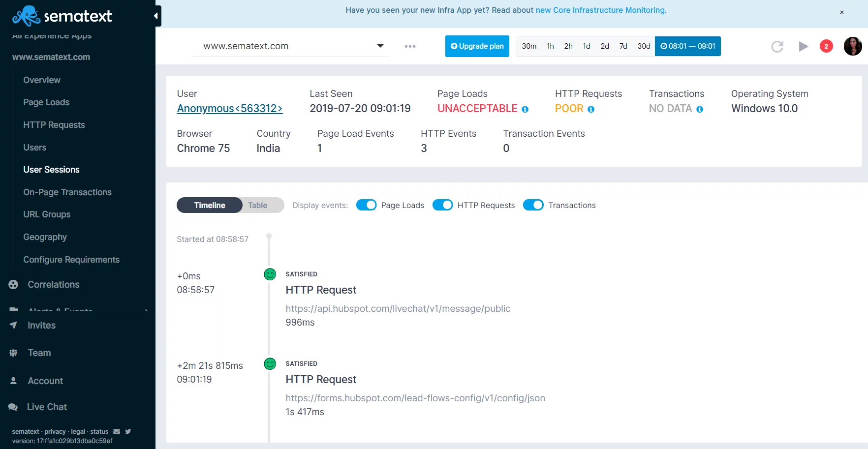The width and height of the screenshot is (868, 449).
Task: Click the api.hubspot.com livechat request URL
Action: coord(398,309)
